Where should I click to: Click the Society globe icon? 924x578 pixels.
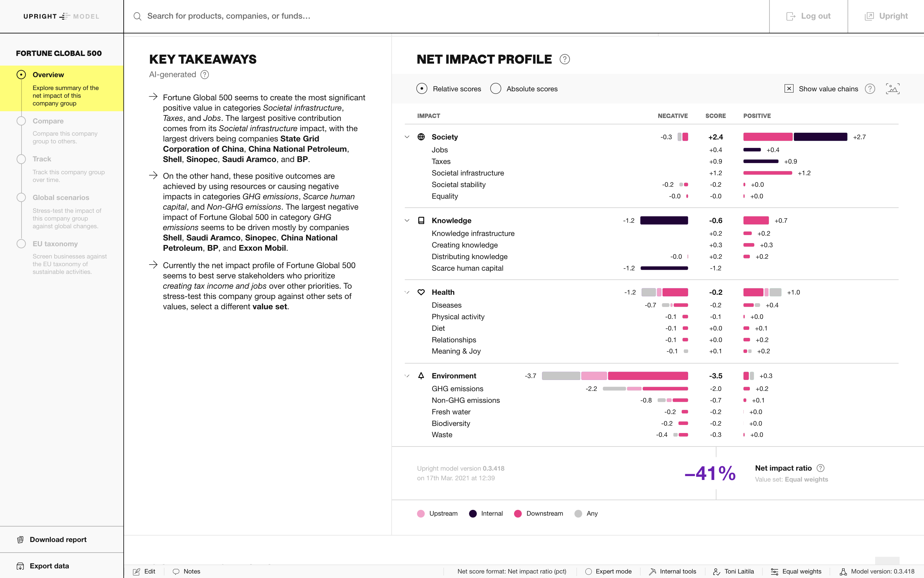421,137
